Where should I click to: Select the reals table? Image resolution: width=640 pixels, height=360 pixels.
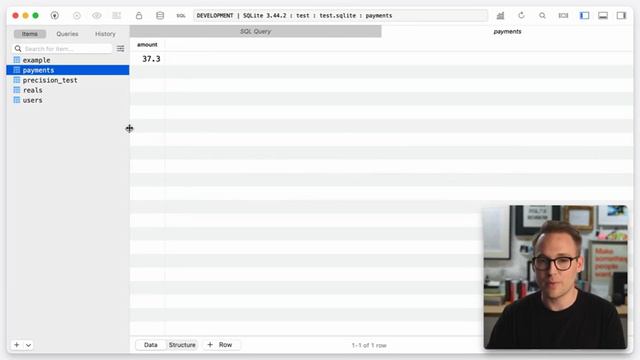pos(68,90)
